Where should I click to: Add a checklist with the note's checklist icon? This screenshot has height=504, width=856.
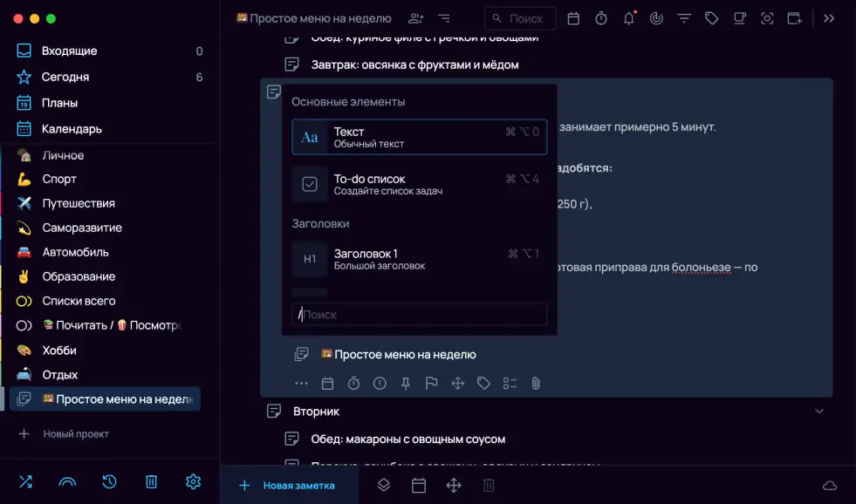click(510, 383)
